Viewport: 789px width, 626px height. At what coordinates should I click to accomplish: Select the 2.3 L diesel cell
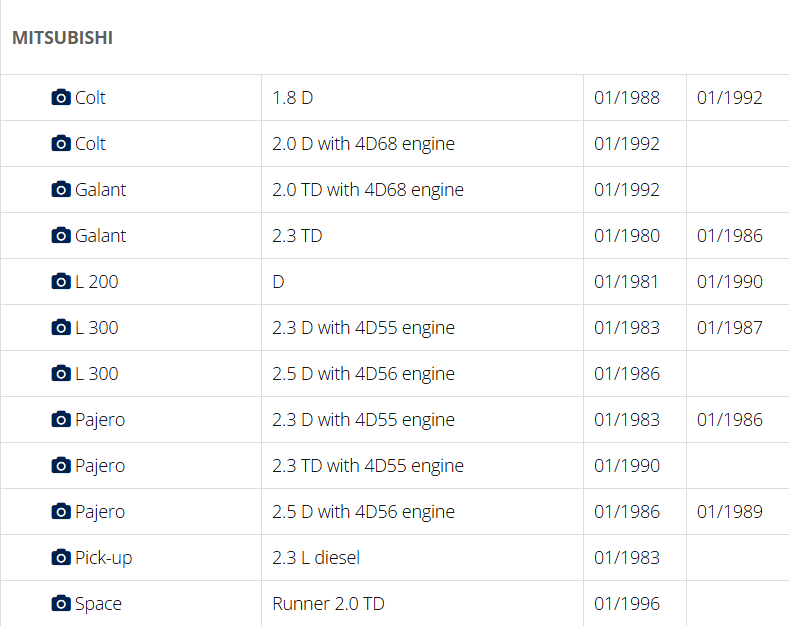tap(316, 558)
